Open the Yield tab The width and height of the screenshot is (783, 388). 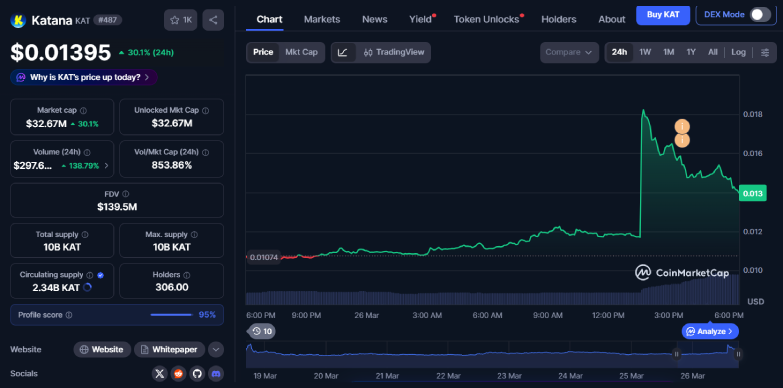(x=421, y=19)
